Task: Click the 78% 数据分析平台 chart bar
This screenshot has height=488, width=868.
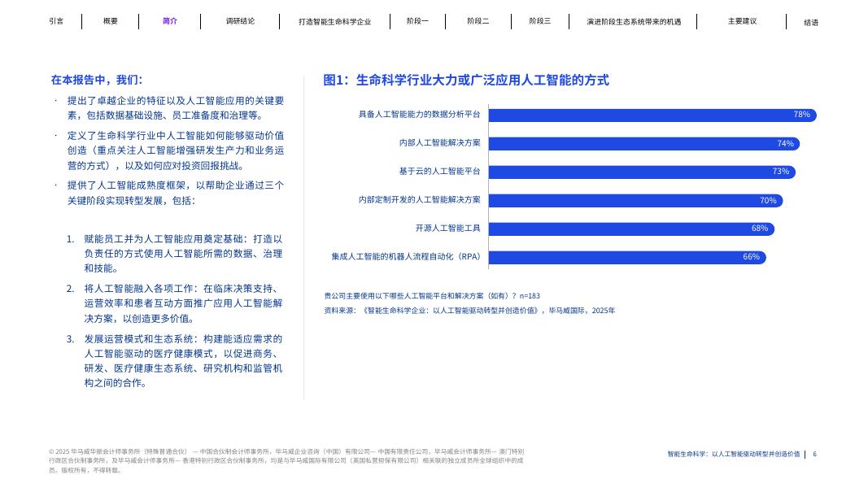Action: (x=651, y=115)
